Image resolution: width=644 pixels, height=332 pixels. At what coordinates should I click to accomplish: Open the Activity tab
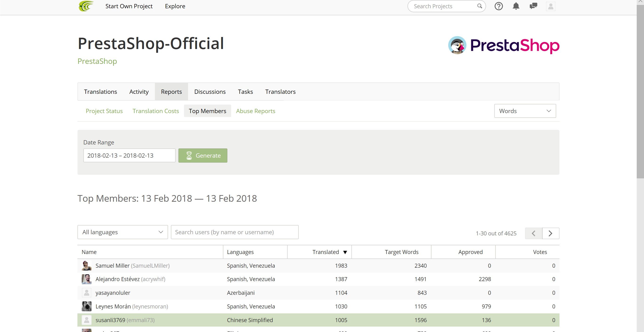(139, 92)
